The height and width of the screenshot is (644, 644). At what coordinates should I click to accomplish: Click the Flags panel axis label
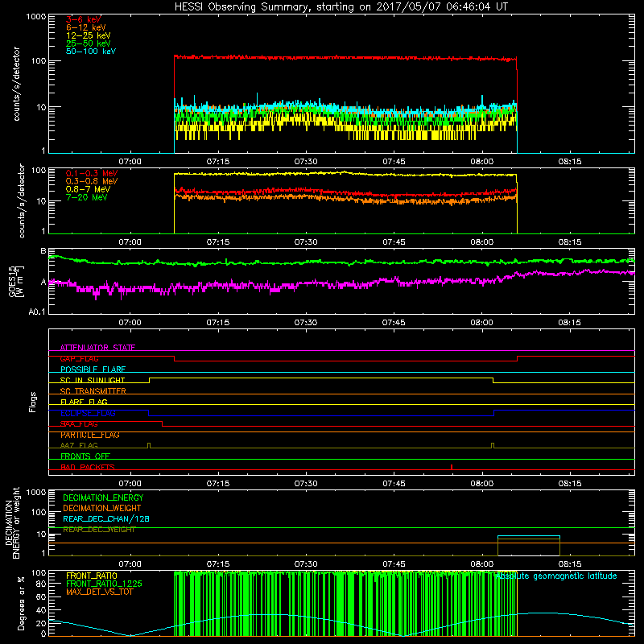33,402
